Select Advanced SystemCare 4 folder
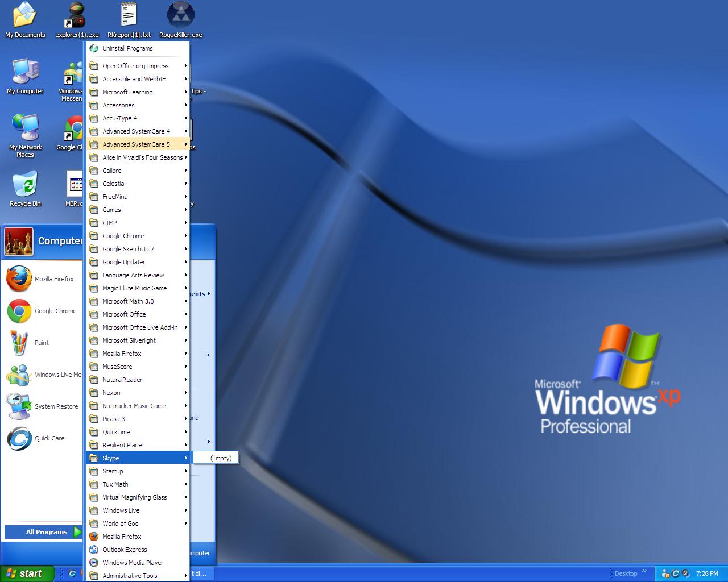 pyautogui.click(x=138, y=131)
